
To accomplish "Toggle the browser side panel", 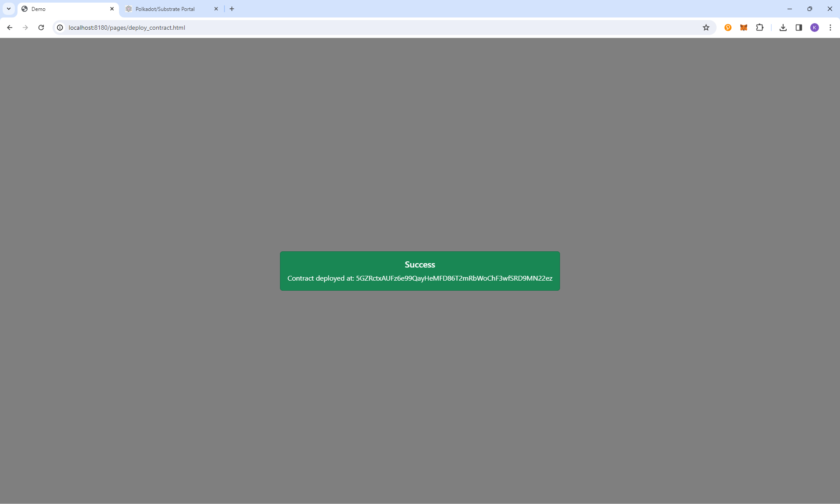I will tap(799, 28).
